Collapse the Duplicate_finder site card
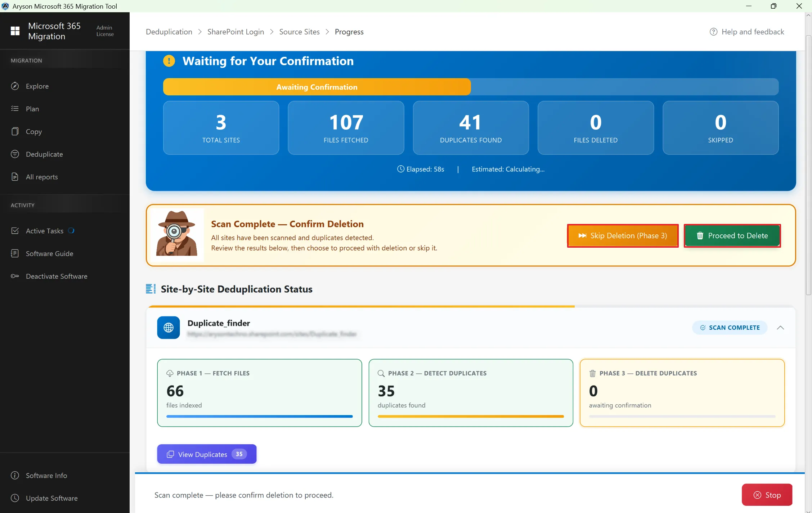This screenshot has width=812, height=513. pos(780,328)
